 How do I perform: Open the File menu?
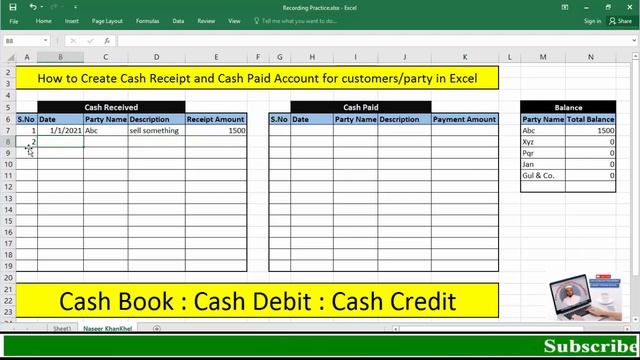tap(14, 21)
